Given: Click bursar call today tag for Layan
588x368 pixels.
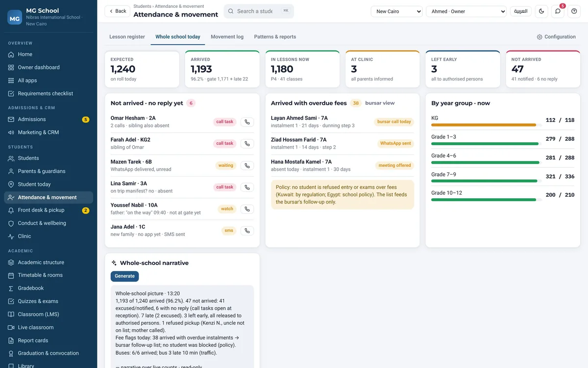Looking at the screenshot, I should tap(394, 122).
